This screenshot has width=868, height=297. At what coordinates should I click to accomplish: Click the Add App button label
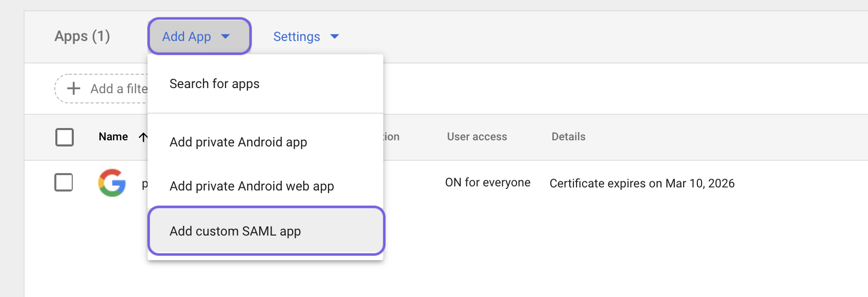187,36
